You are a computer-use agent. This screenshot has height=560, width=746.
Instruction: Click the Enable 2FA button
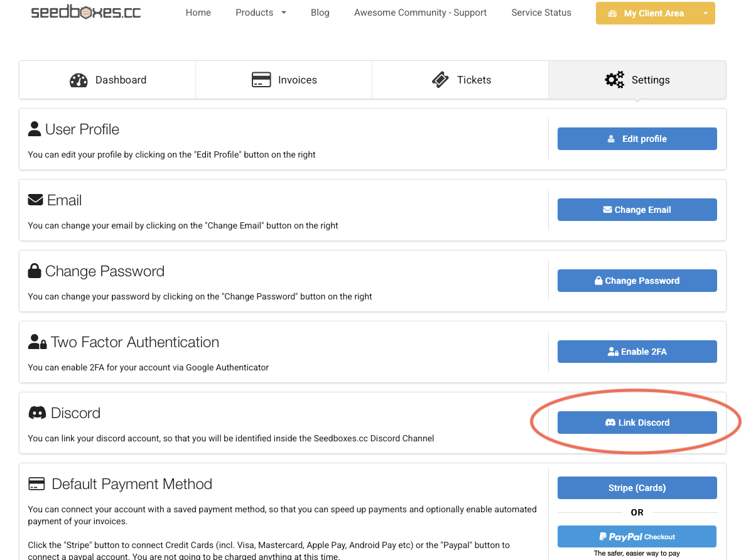coord(637,352)
